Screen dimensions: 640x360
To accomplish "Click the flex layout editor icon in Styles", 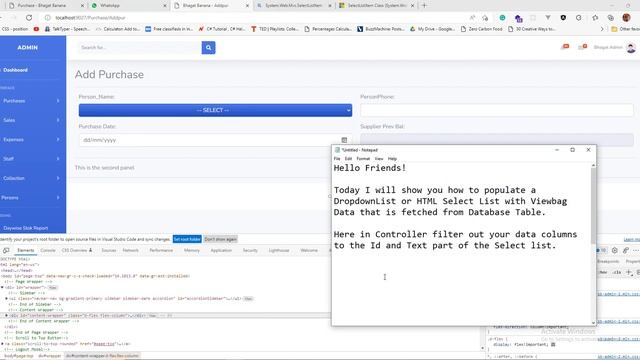I will click(553, 344).
